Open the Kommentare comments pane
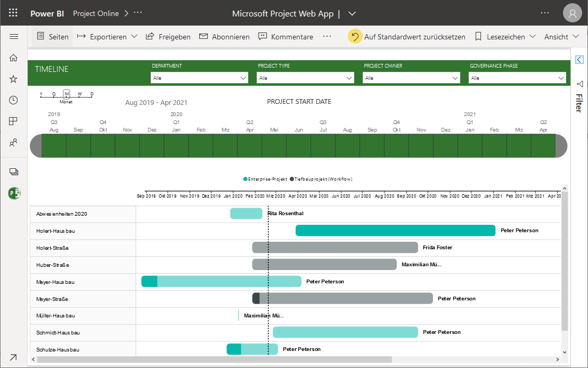Image resolution: width=588 pixels, height=368 pixels. (286, 37)
